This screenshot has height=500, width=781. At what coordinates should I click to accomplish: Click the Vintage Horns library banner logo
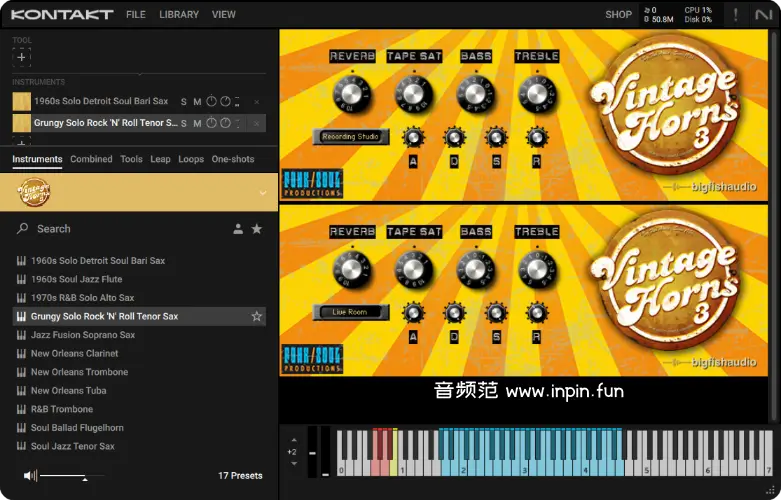34,192
